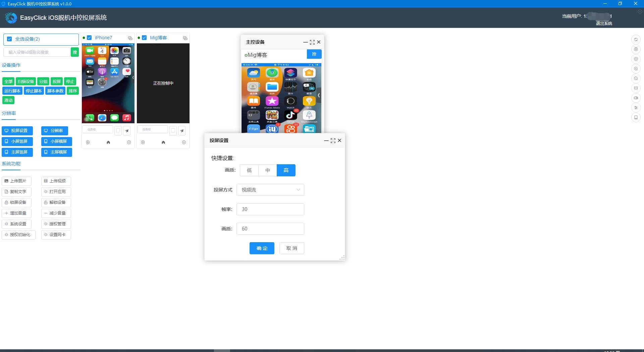
Task: Tick the small checkbox beside iPhone7 message box
Action: coord(118,130)
